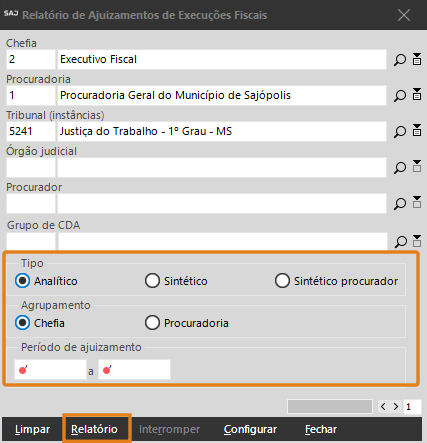Select the Sintético report type
427x443 pixels.
pyautogui.click(x=176, y=281)
